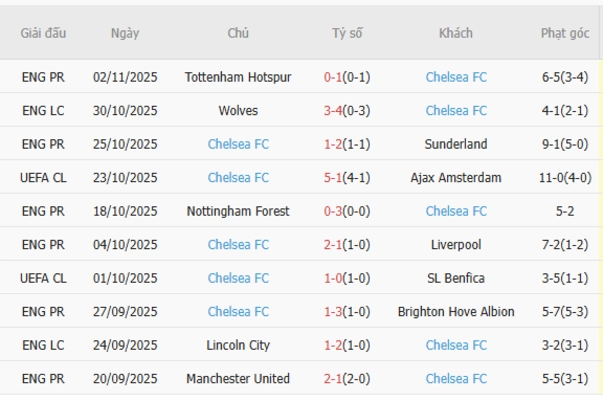Click the Phạt góc column header
This screenshot has width=603, height=400.
click(565, 33)
